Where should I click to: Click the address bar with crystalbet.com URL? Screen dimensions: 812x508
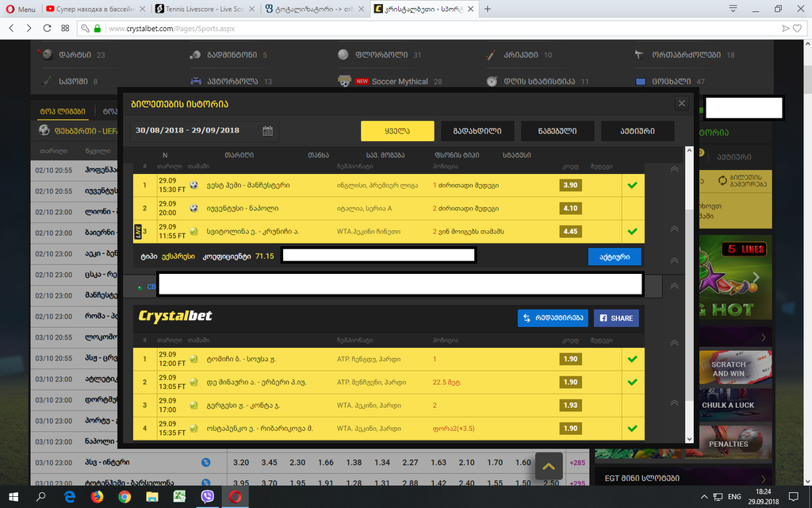click(440, 29)
